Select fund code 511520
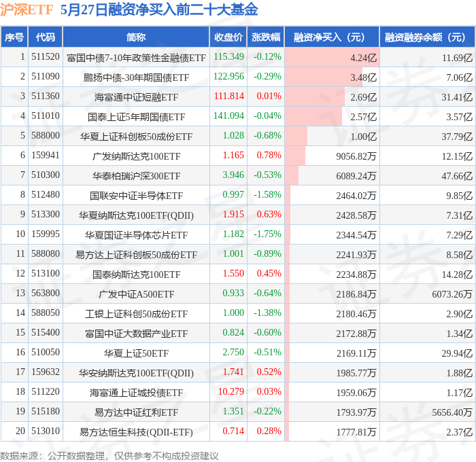Screen dimensions: 476x462 click(46, 56)
